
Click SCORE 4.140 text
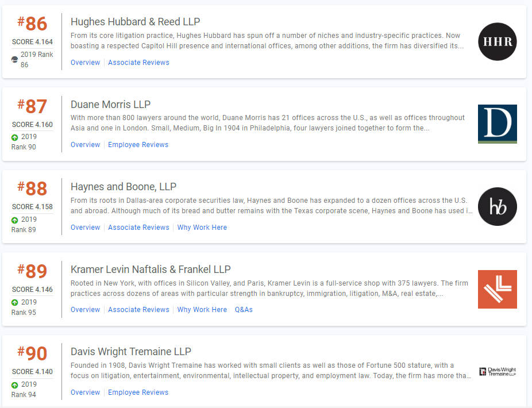pyautogui.click(x=32, y=372)
